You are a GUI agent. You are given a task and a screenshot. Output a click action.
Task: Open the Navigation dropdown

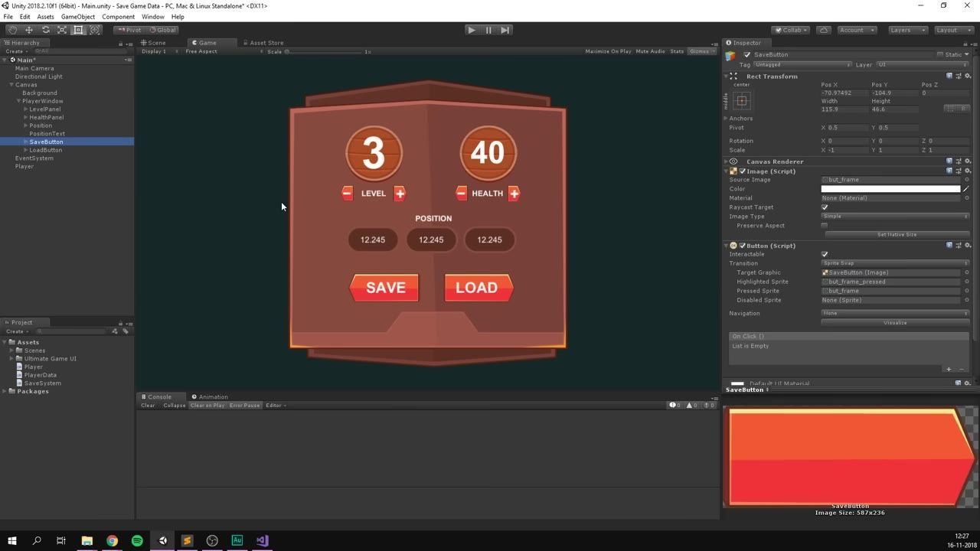(x=895, y=313)
